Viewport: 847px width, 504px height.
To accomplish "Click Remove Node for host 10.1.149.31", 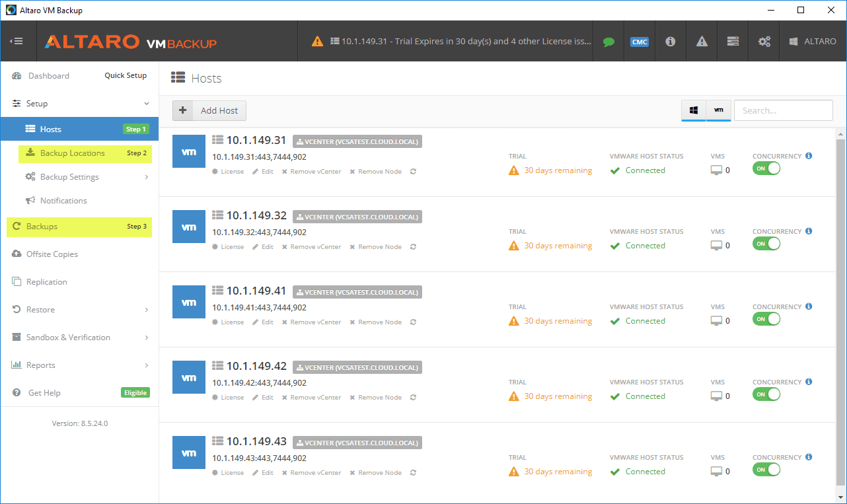I will (376, 172).
